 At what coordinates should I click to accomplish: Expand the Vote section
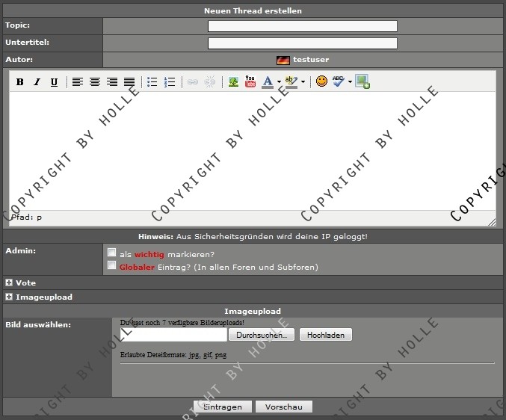(9, 282)
